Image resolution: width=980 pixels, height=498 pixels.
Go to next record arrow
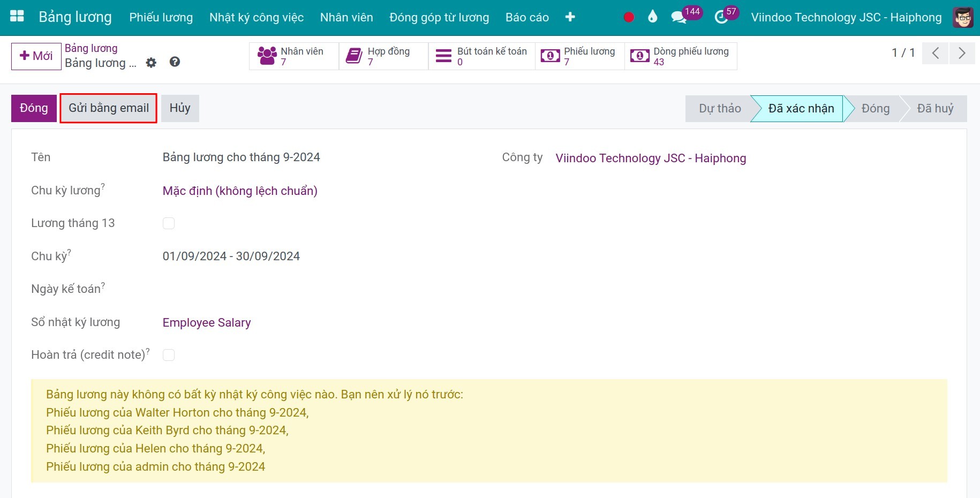tap(962, 53)
